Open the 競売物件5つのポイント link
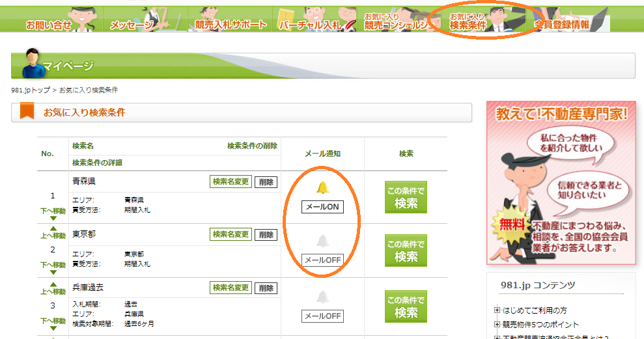 540,325
